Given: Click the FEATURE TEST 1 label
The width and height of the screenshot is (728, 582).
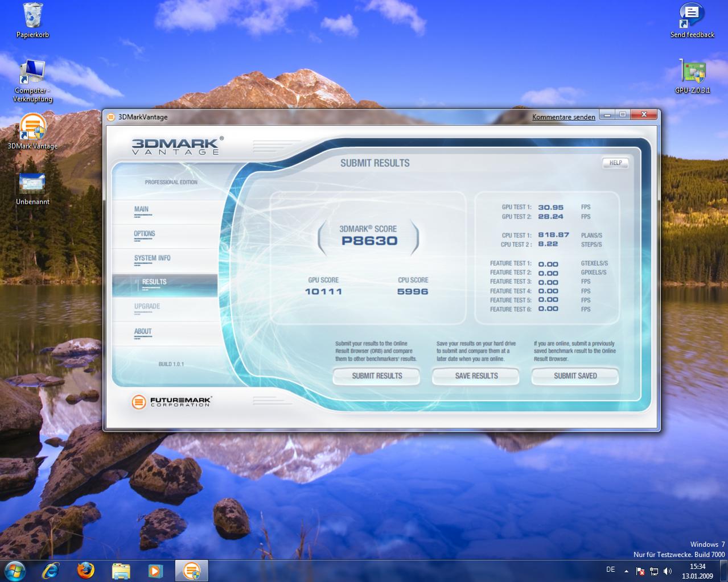Looking at the screenshot, I should coord(511,263).
